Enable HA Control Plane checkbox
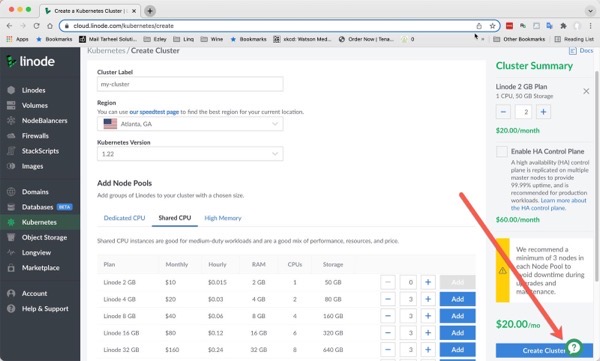This screenshot has width=600, height=361. (502, 152)
